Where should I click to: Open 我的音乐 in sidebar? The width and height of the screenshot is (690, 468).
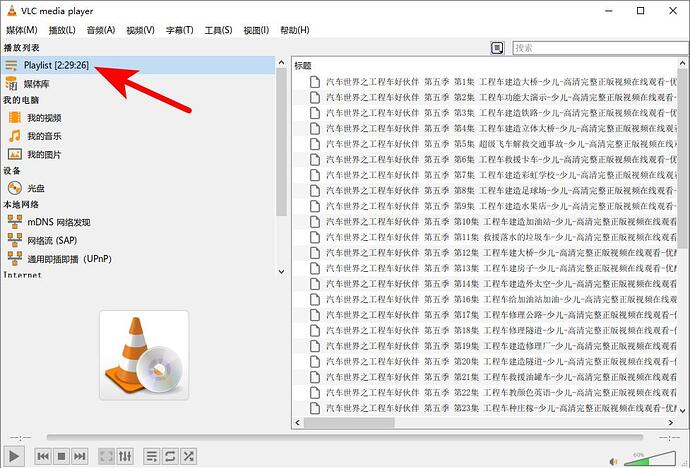pyautogui.click(x=44, y=135)
